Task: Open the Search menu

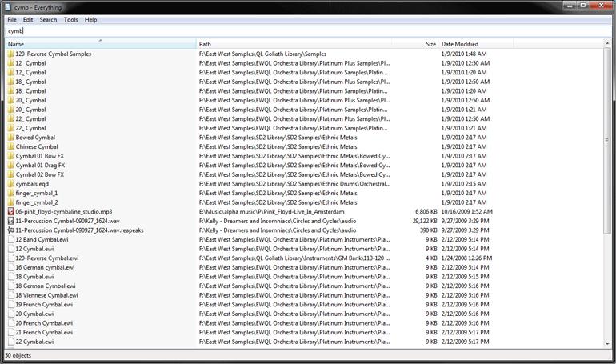Action: pos(48,20)
